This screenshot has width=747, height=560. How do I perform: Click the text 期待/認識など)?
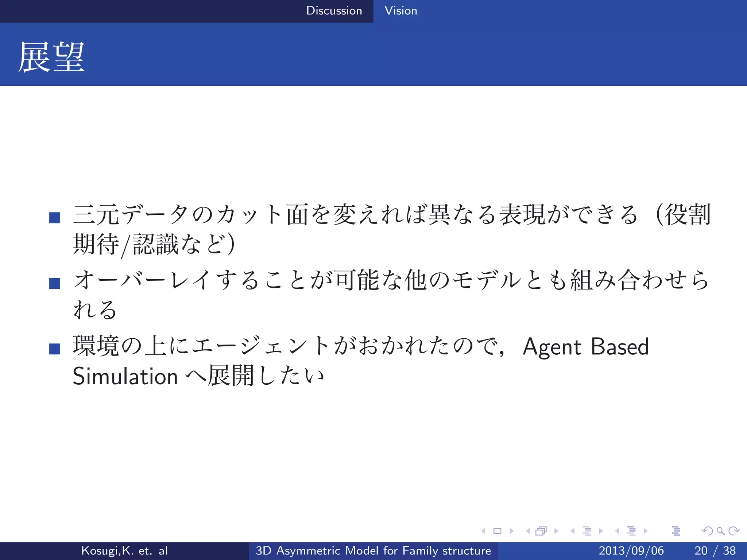click(154, 244)
